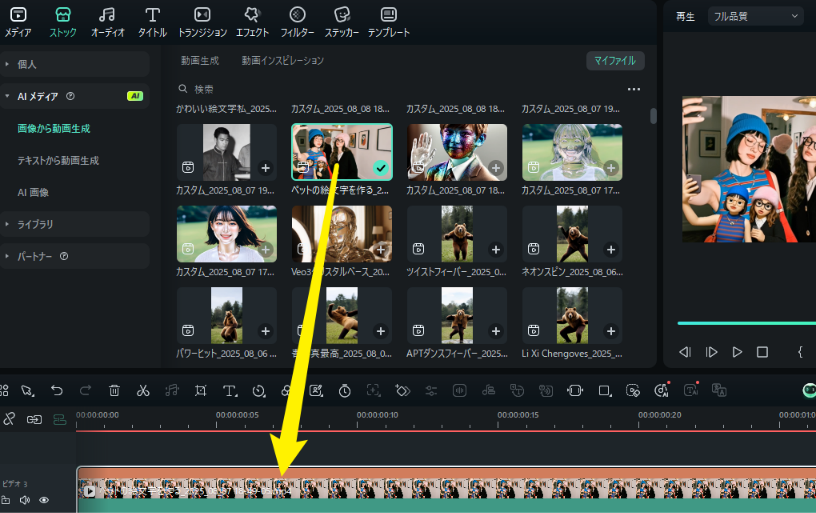Image resolution: width=816 pixels, height=513 pixels.
Task: Open the タイトル titles tab
Action: coord(152,22)
